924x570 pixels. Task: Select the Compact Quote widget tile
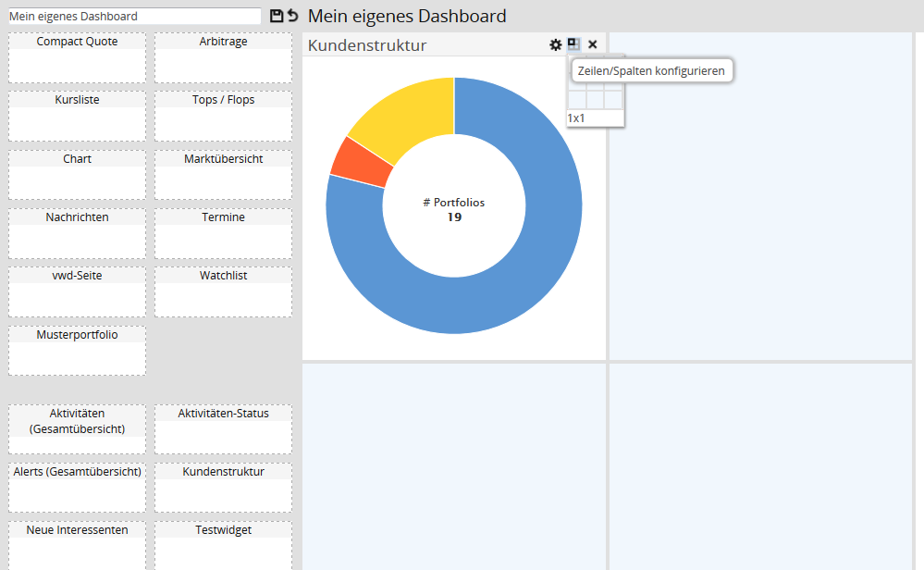tap(77, 57)
